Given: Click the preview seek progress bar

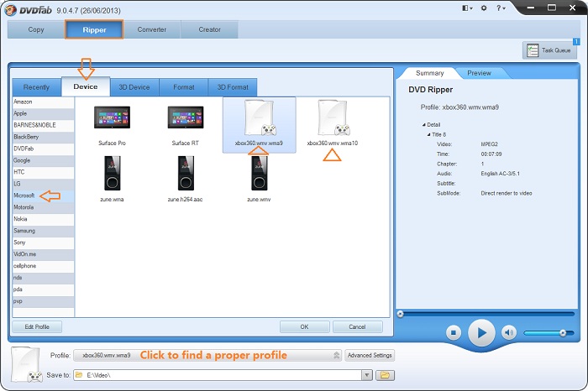Looking at the screenshot, I should point(486,314).
